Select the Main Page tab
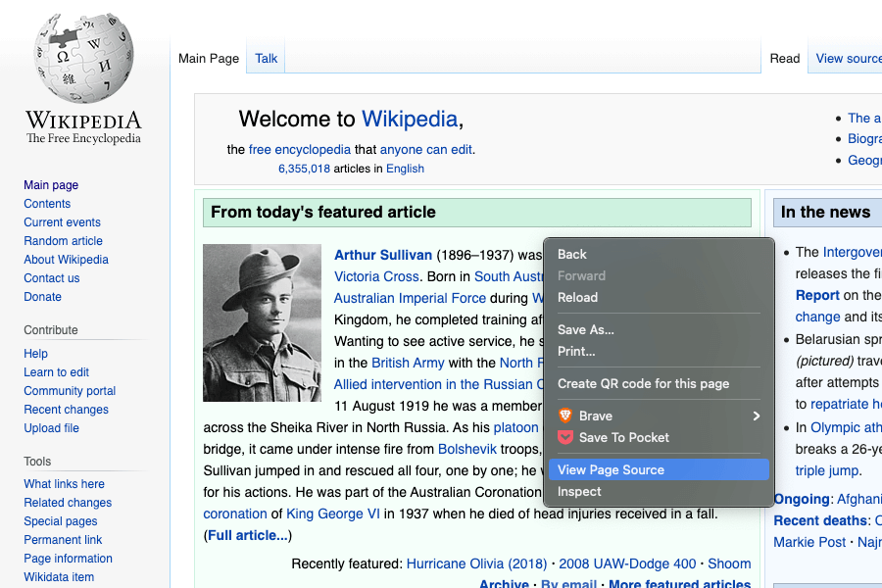This screenshot has width=882, height=588. point(209,59)
